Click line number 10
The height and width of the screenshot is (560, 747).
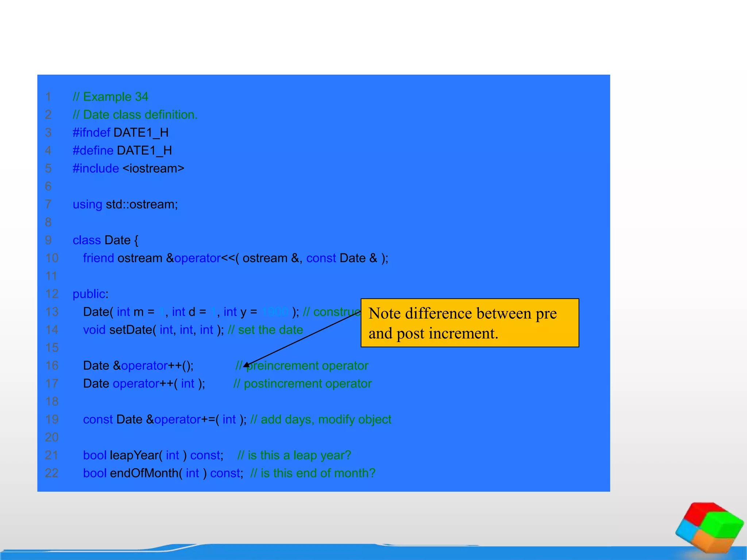point(52,258)
